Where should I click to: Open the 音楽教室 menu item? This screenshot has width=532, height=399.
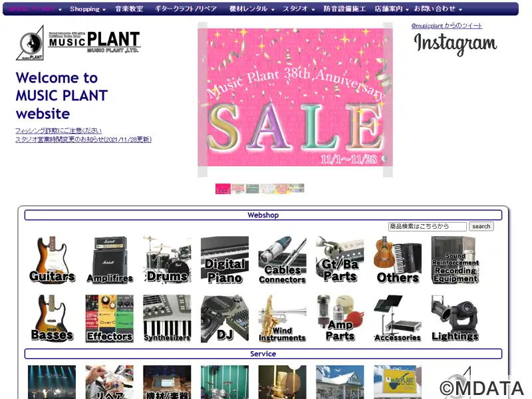129,9
